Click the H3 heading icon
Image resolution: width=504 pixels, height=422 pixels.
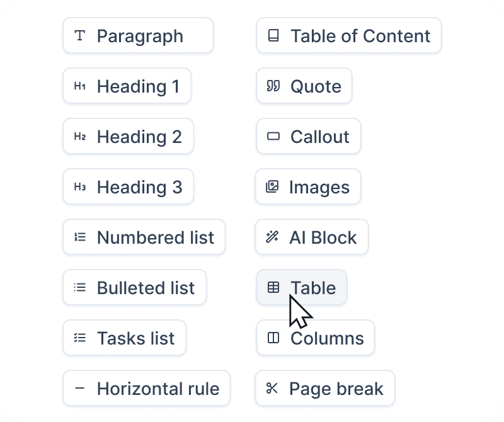point(80,186)
